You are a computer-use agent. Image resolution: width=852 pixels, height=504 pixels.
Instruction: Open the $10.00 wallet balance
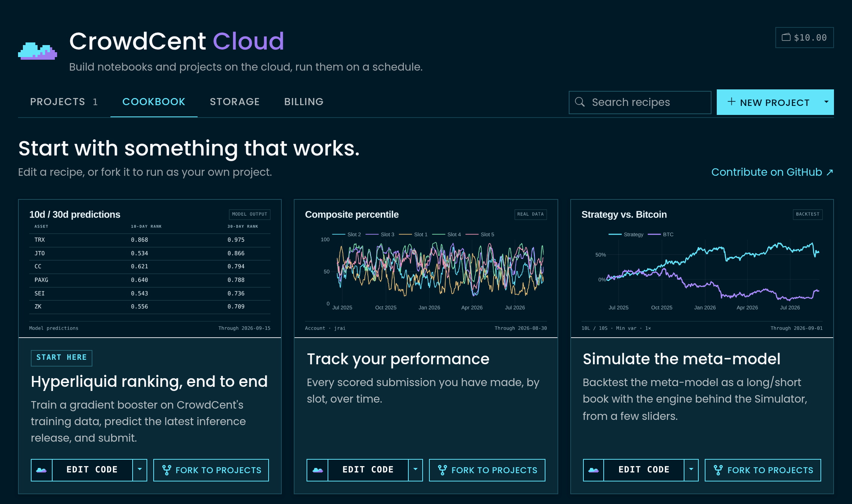[x=804, y=38]
